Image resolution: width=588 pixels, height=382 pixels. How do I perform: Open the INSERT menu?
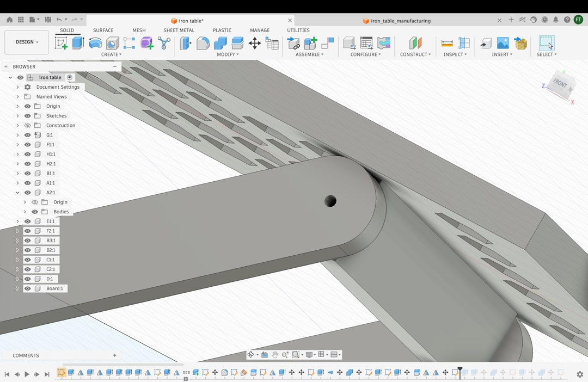pos(502,54)
